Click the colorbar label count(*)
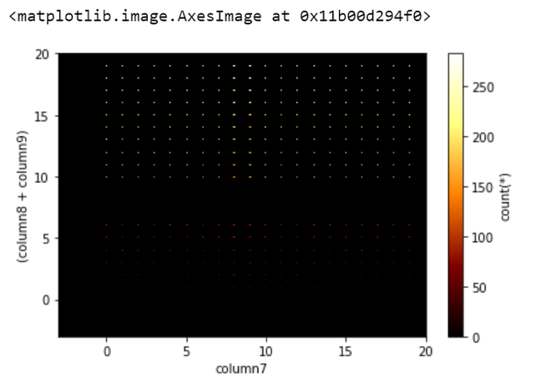Viewport: 551px width, 392px height. [x=505, y=198]
